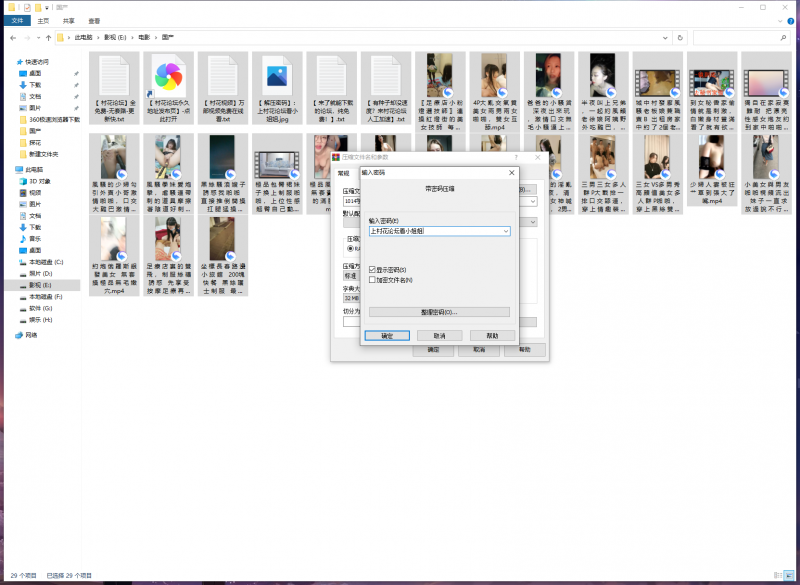The width and height of the screenshot is (800, 585).
Task: Collapse the 快速访问 tree section
Action: pyautogui.click(x=9, y=61)
